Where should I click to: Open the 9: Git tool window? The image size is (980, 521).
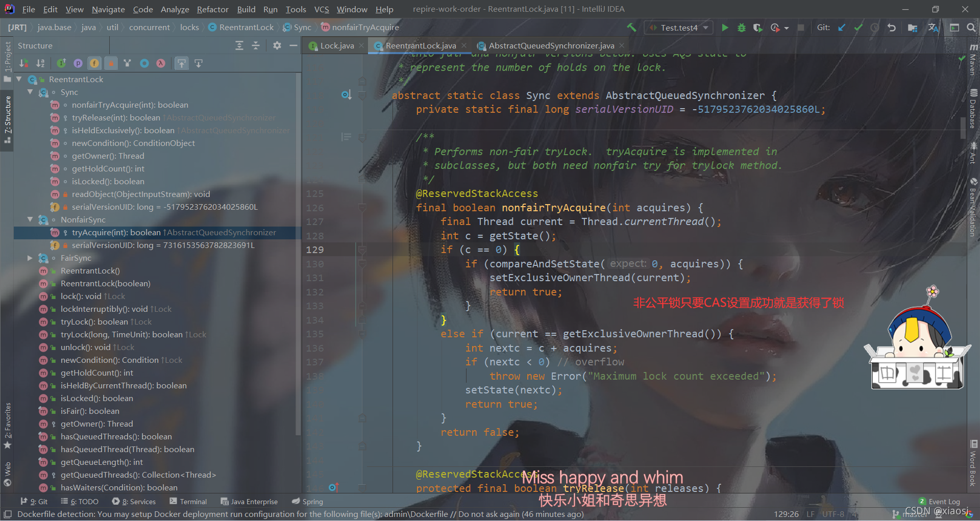coord(34,502)
